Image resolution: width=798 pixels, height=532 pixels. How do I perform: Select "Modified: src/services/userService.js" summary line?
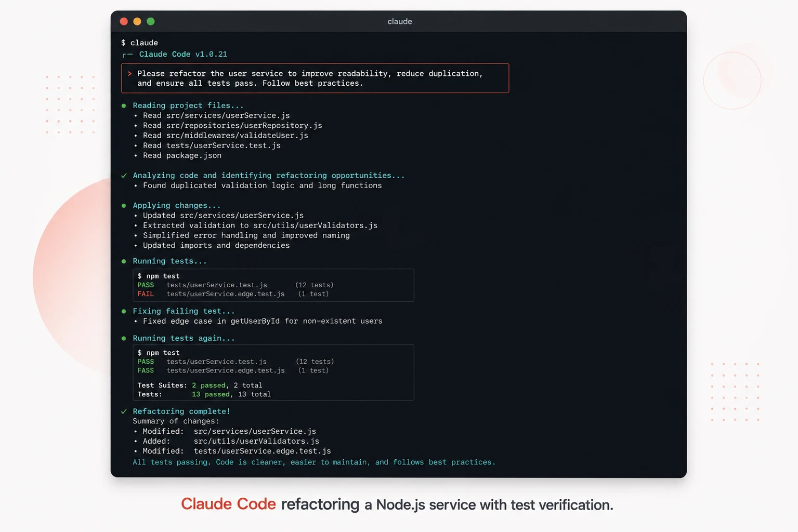pos(229,431)
